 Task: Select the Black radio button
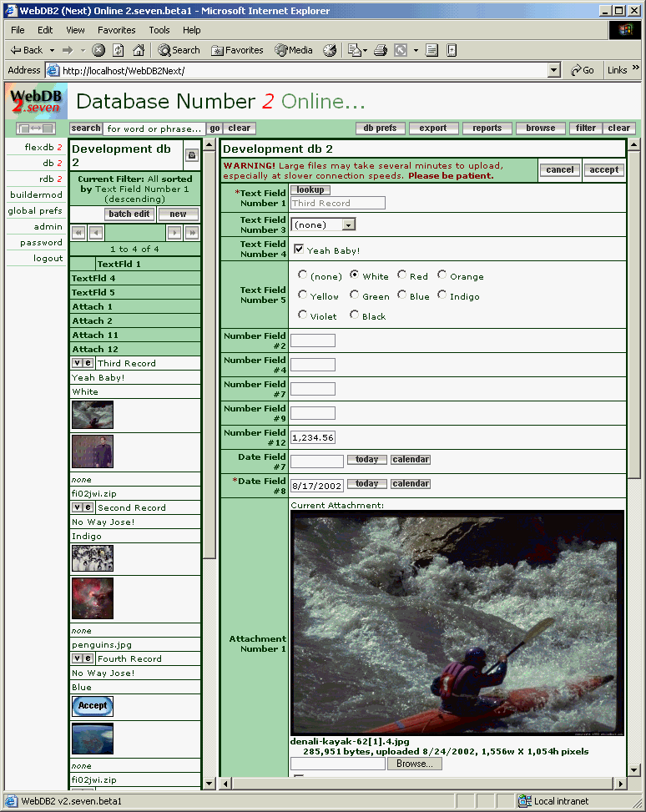pyautogui.click(x=355, y=315)
